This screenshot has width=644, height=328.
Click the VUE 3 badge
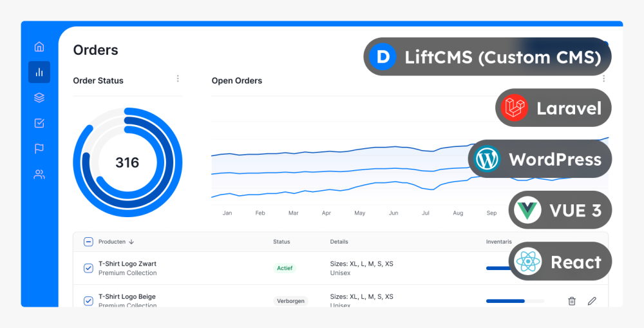pos(560,209)
